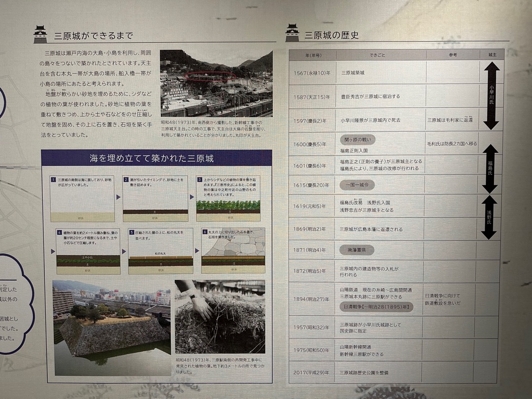Click the step 1 number badge
532x399 pixels.
(x=53, y=180)
